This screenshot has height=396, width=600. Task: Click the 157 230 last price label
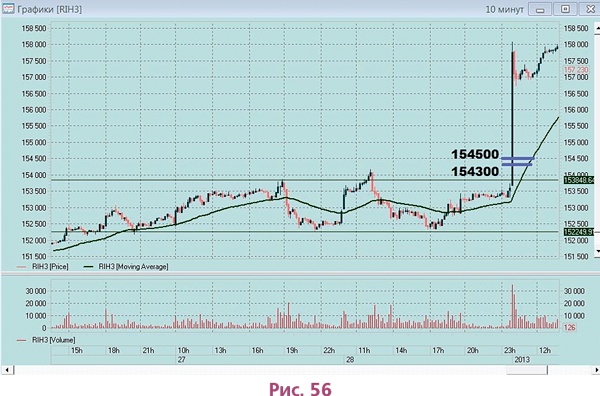click(x=576, y=70)
